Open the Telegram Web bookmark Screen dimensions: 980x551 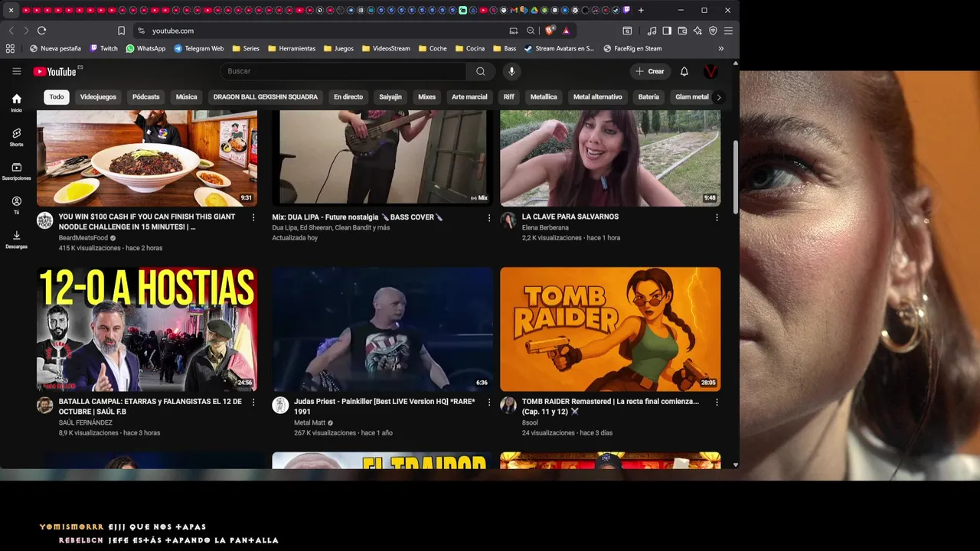199,48
